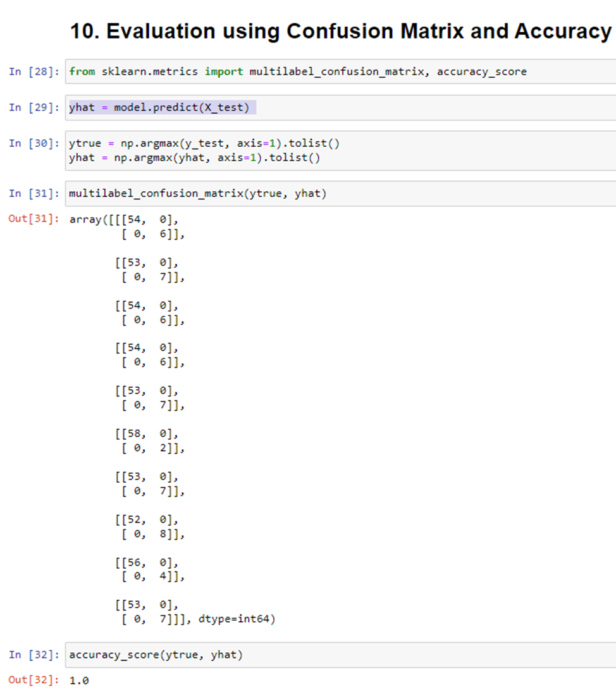Viewport: 616px width, 696px height.
Task: Click the matrix row containing 56
Action: [147, 563]
